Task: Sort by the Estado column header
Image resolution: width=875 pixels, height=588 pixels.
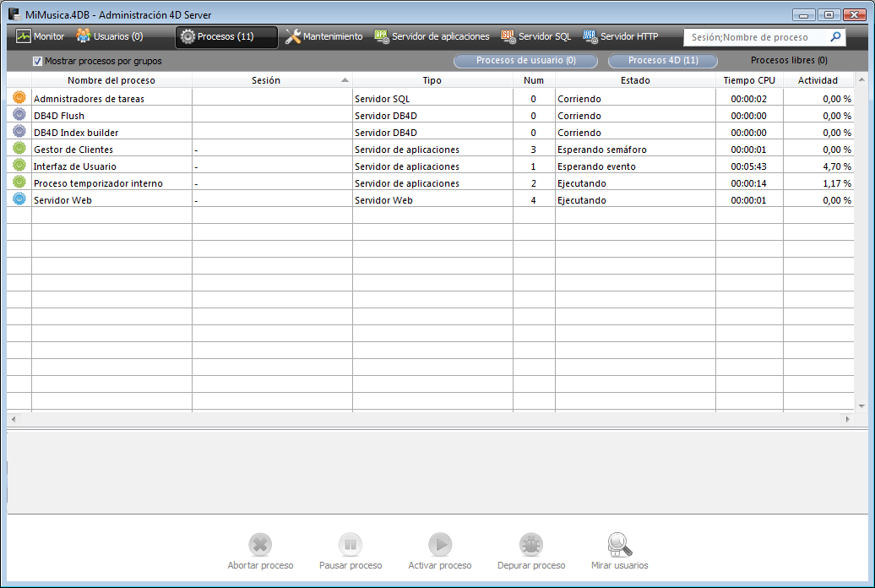Action: 636,80
